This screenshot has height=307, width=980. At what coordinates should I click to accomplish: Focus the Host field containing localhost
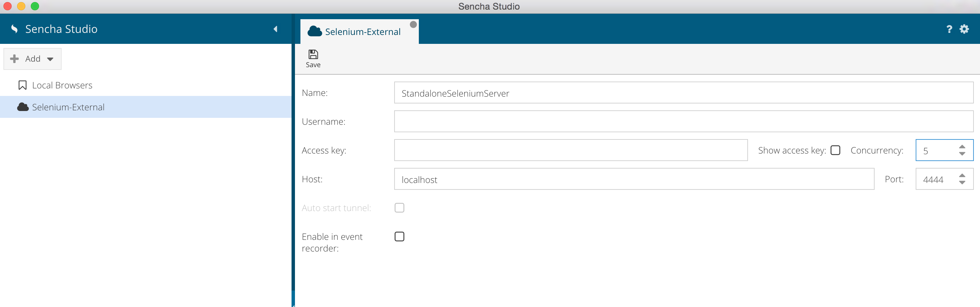(634, 179)
